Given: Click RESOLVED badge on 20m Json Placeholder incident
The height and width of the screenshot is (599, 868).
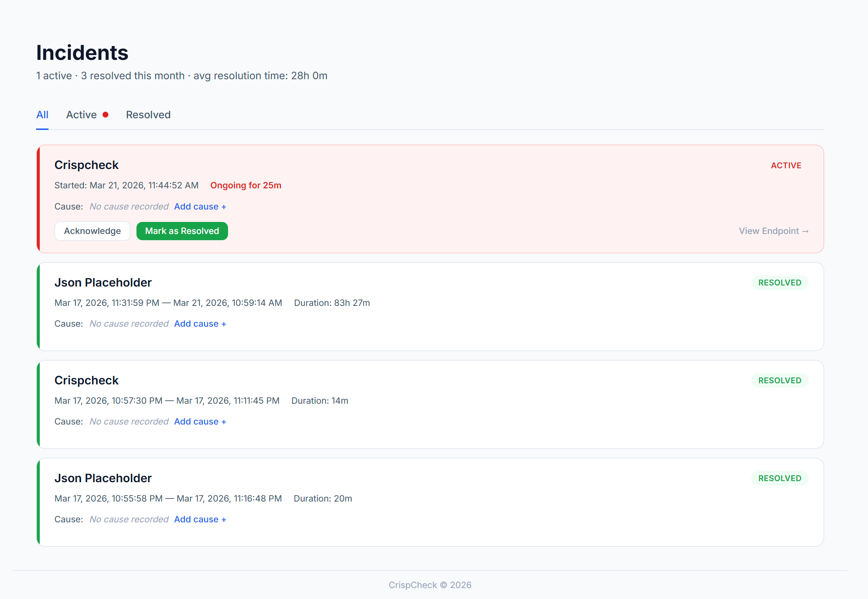Looking at the screenshot, I should pyautogui.click(x=779, y=479).
